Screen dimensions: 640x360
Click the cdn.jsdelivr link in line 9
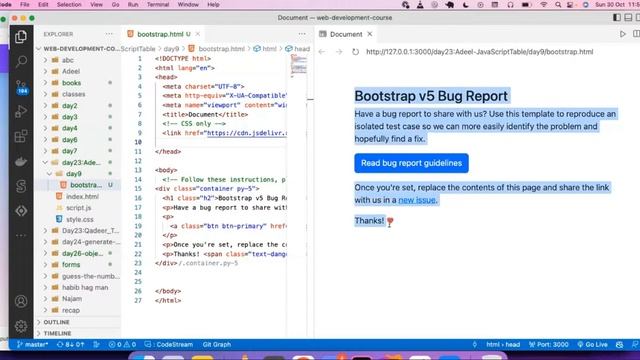pyautogui.click(x=247, y=133)
